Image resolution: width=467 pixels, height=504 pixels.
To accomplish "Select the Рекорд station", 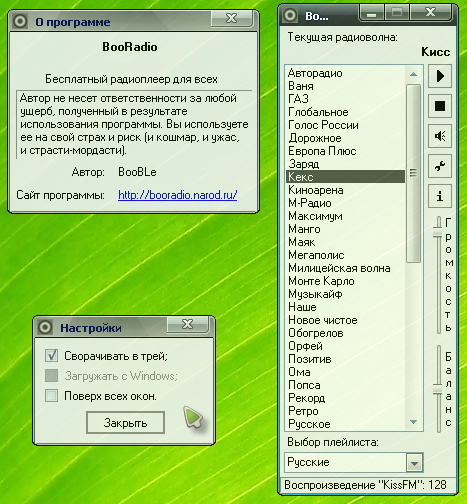I will pos(345,398).
